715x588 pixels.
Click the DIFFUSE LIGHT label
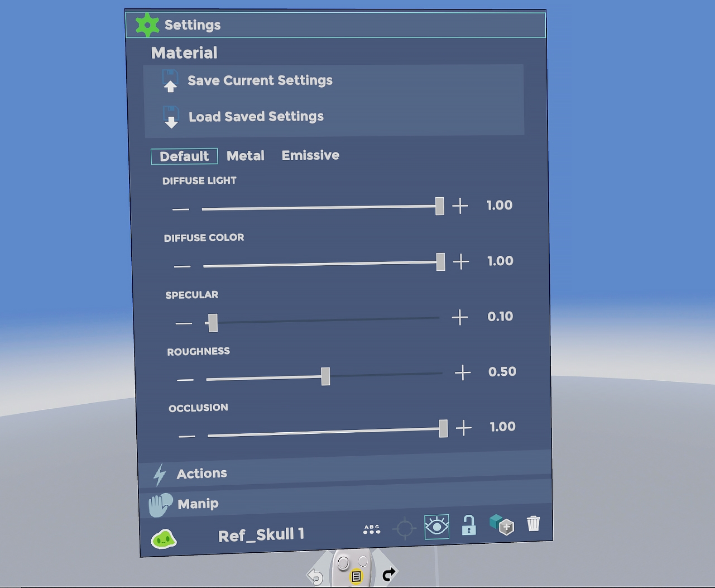[199, 181]
